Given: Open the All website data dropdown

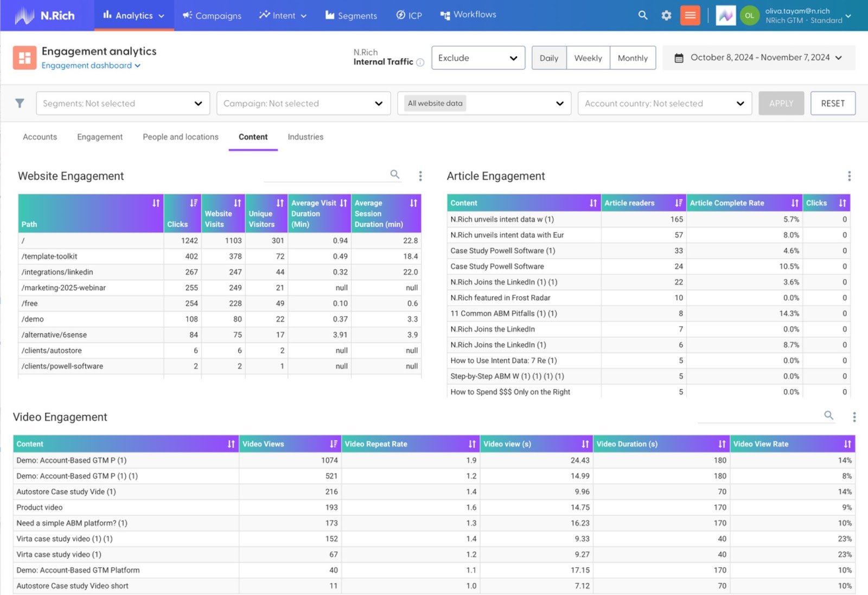Looking at the screenshot, I should pyautogui.click(x=484, y=103).
